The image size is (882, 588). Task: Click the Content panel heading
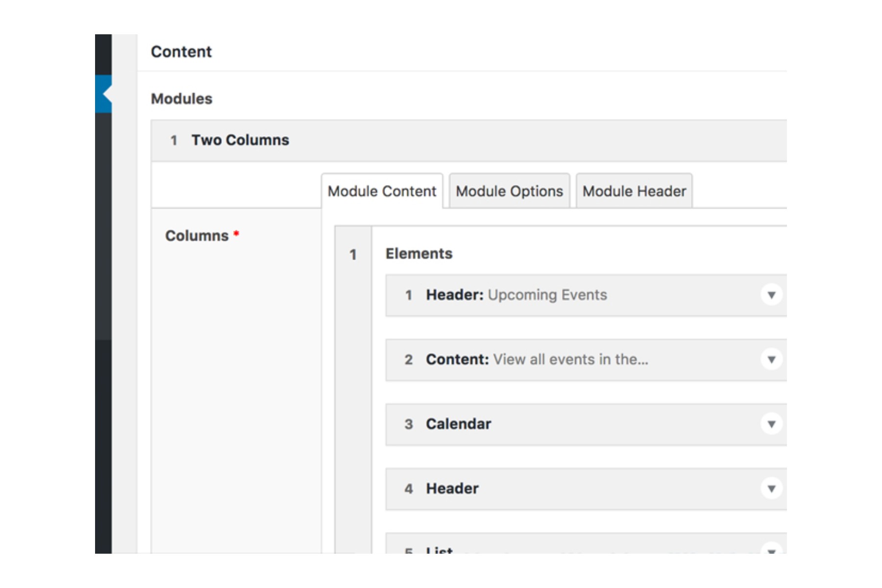[x=181, y=52]
